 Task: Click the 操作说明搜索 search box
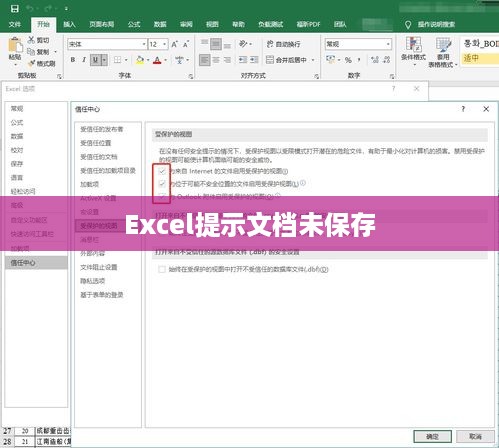pos(436,24)
